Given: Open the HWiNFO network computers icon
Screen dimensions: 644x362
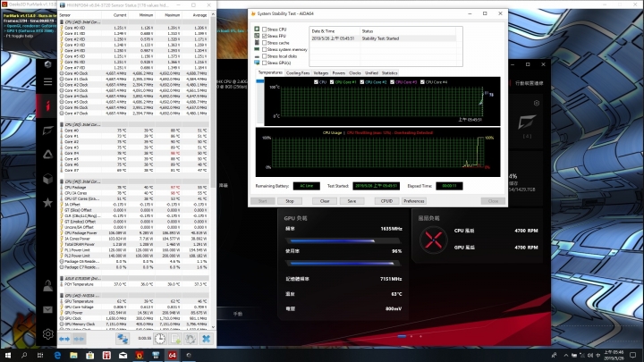Looking at the screenshot, I should point(123,339).
